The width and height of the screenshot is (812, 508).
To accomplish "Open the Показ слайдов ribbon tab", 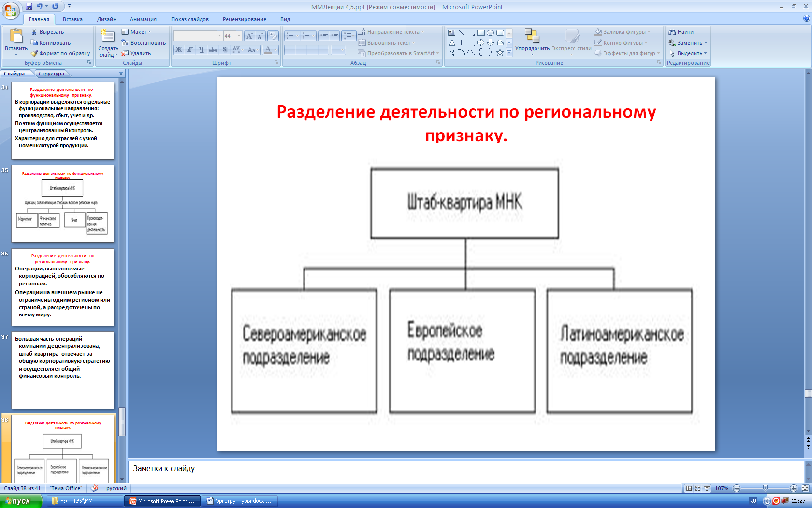I will (190, 19).
